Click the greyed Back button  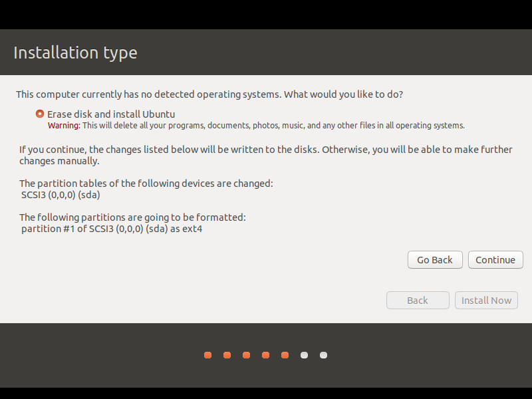tap(418, 301)
